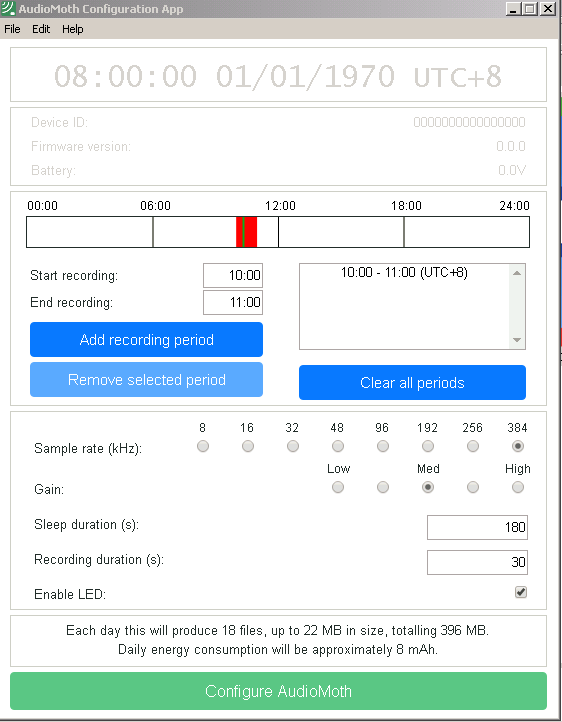Image resolution: width=562 pixels, height=722 pixels.
Task: Toggle the Enable LED checkbox
Action: click(x=521, y=592)
